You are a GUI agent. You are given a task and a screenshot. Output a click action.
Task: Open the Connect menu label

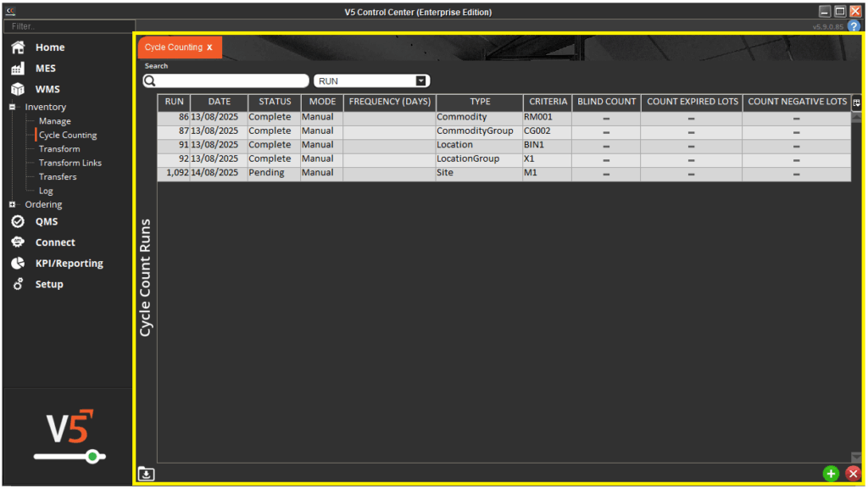(55, 242)
